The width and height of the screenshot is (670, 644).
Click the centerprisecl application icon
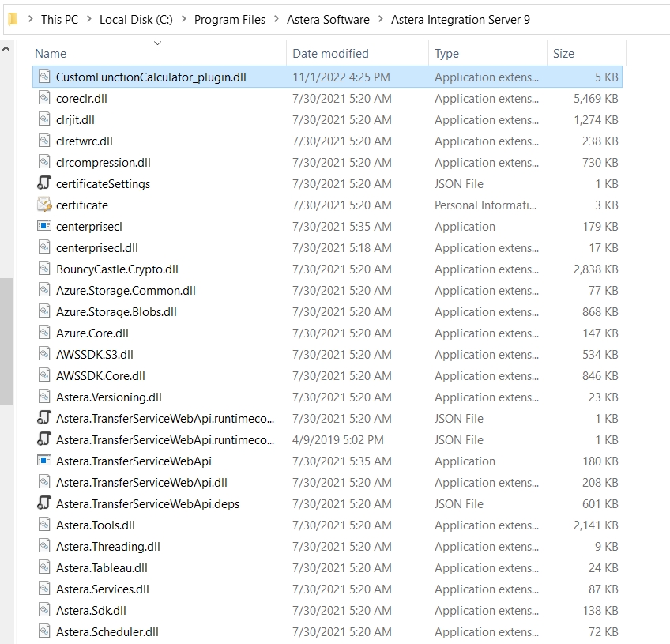[44, 226]
